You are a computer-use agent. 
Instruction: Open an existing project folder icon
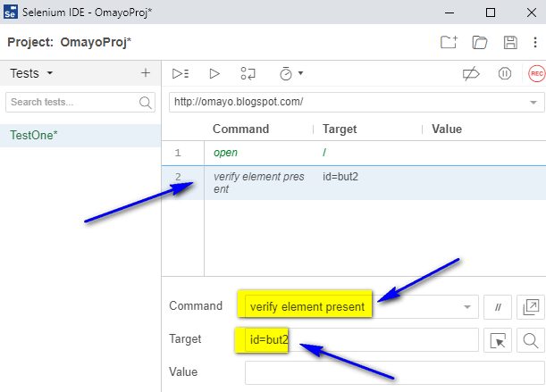tap(480, 43)
